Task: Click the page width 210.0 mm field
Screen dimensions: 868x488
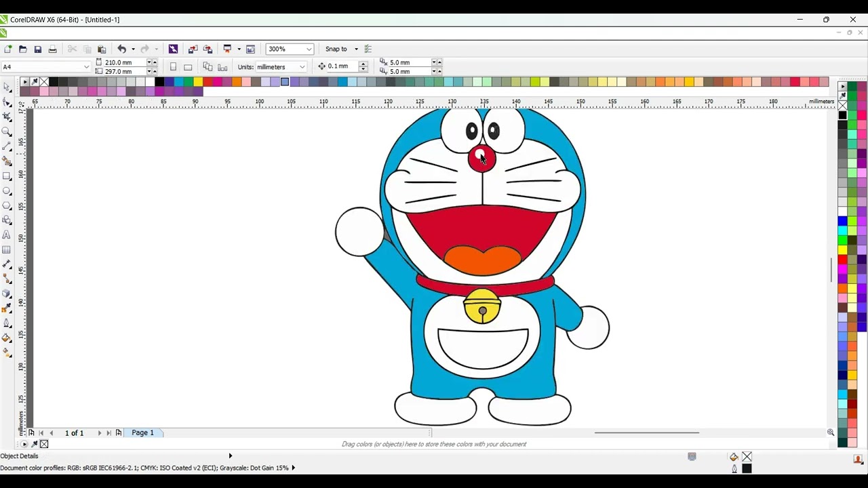Action: point(125,62)
